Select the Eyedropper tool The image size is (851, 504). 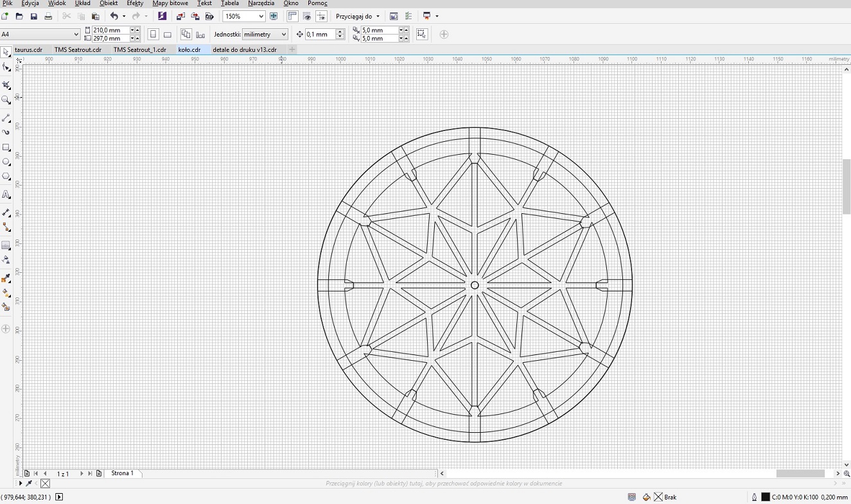click(x=6, y=278)
